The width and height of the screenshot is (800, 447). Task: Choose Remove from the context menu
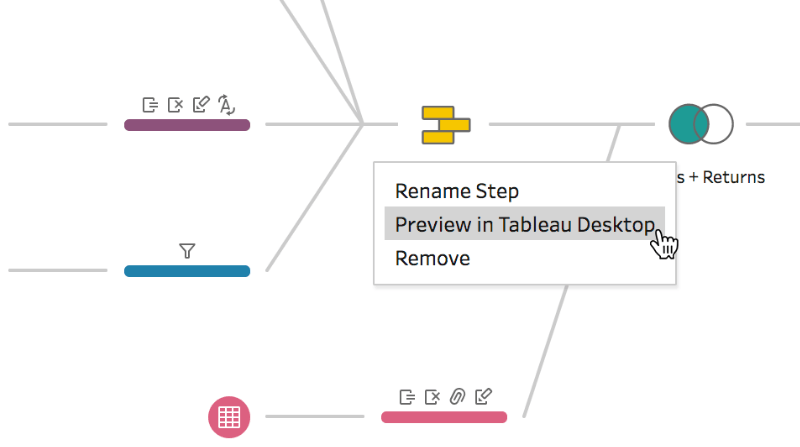(x=432, y=258)
